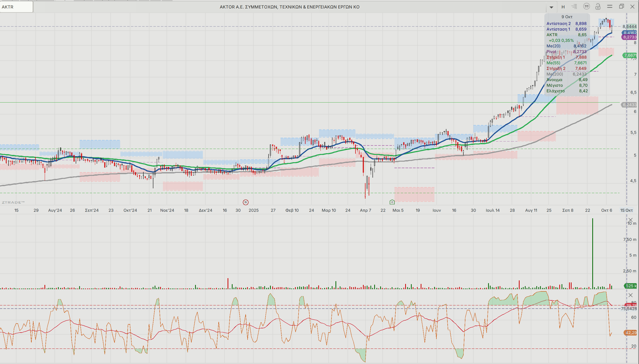
Task: Click the orange 42,29 oscillator value label
Action: (x=631, y=333)
